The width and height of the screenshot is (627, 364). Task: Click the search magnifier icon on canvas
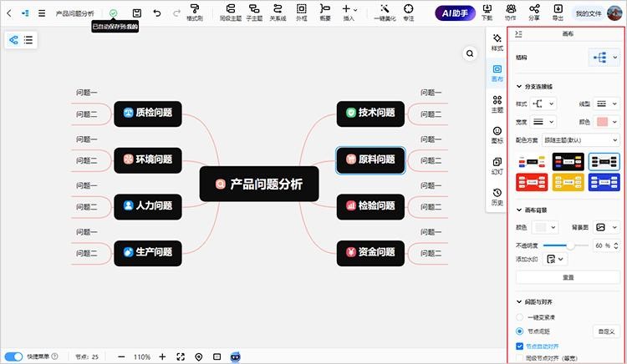471,53
